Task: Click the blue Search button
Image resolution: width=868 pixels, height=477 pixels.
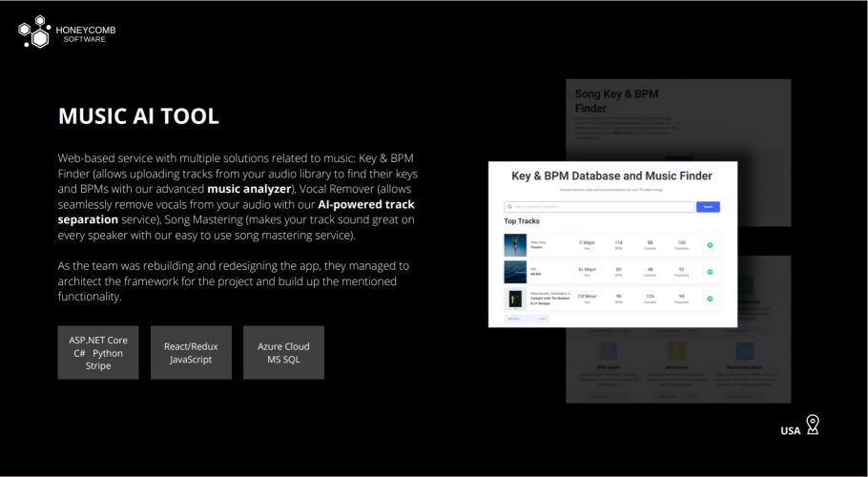Action: [708, 207]
